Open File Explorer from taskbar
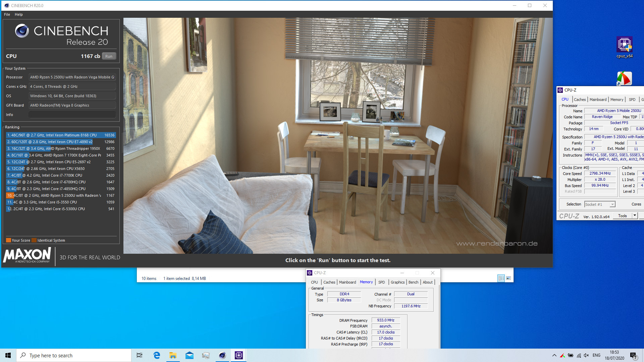The width and height of the screenshot is (644, 362). (173, 355)
